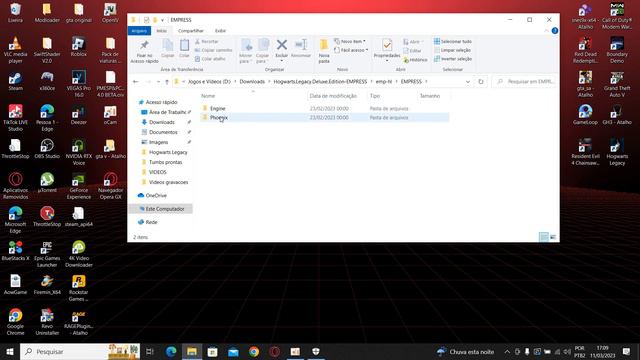
Task: Click the Excluir X icon
Action: pos(282,44)
